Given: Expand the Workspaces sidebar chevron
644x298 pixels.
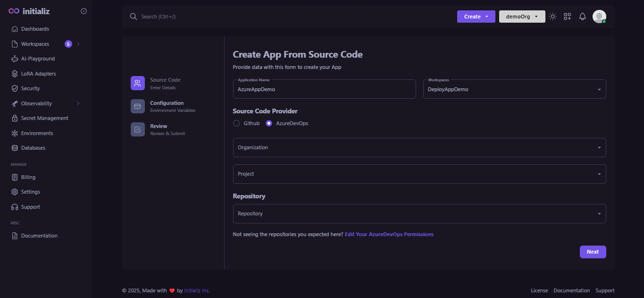Looking at the screenshot, I should [78, 44].
